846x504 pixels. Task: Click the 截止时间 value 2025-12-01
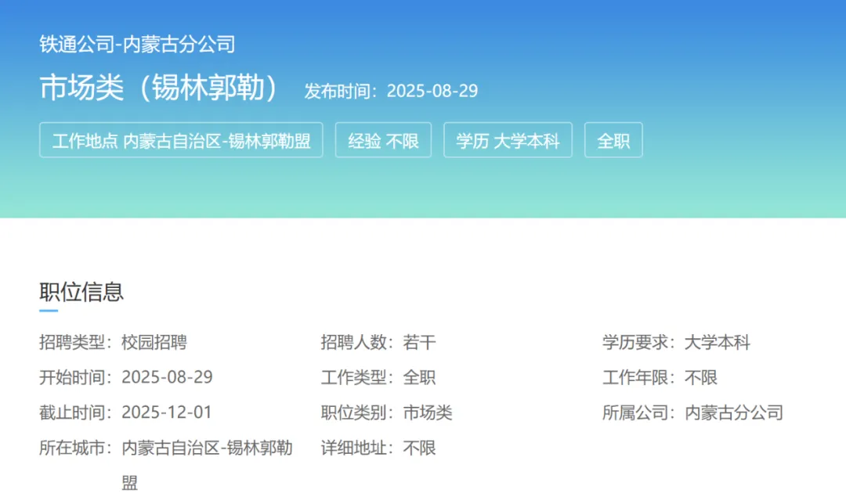167,412
